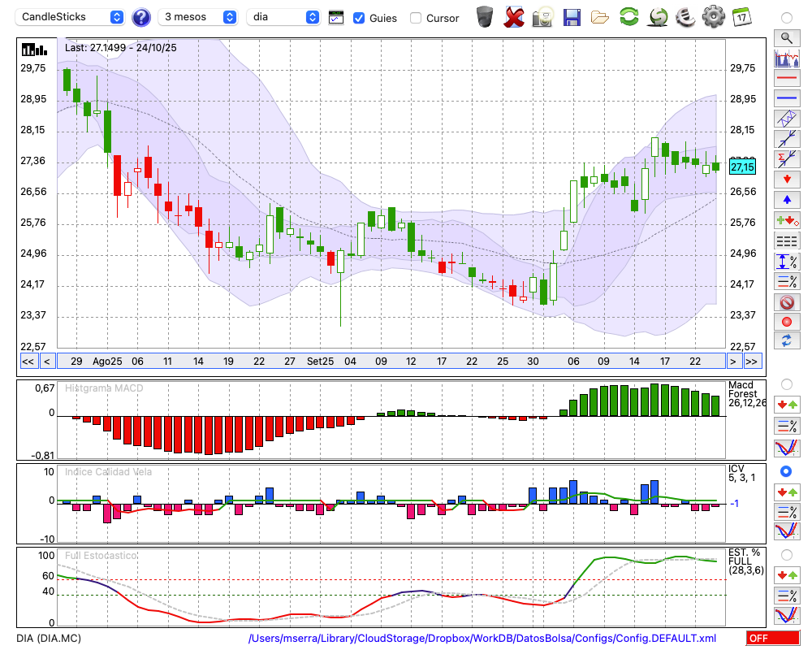Click lines percent icon beside Estocastico panel
Screen dimensions: 812x650
(x=787, y=595)
